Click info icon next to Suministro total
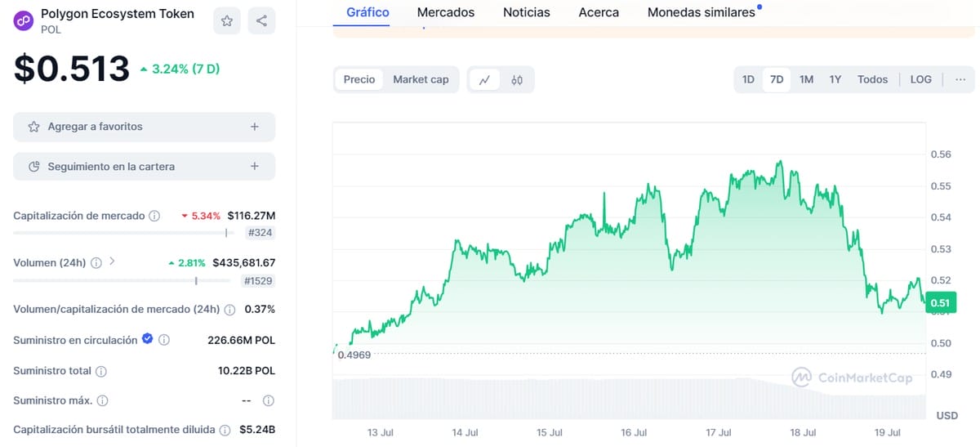Image resolution: width=980 pixels, height=447 pixels. [x=101, y=371]
